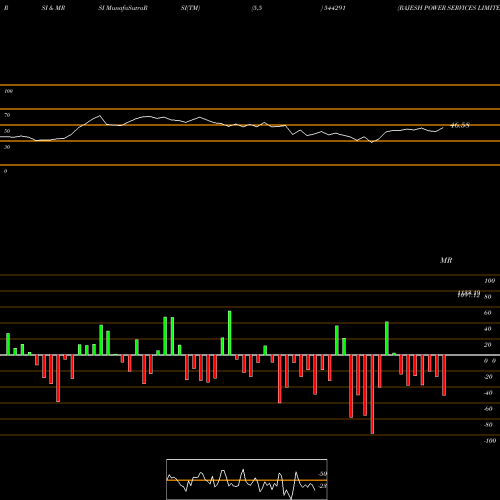This screenshot has height=500, width=500.
Task: Click the RSI axis label 50
Action: click(x=7, y=131)
